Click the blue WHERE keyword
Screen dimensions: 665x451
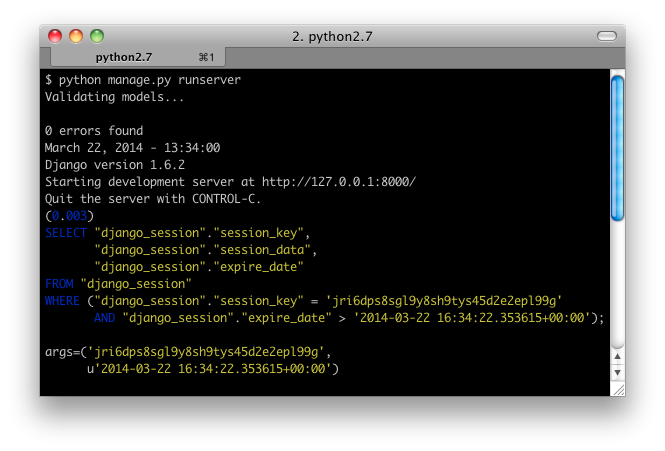(x=62, y=301)
